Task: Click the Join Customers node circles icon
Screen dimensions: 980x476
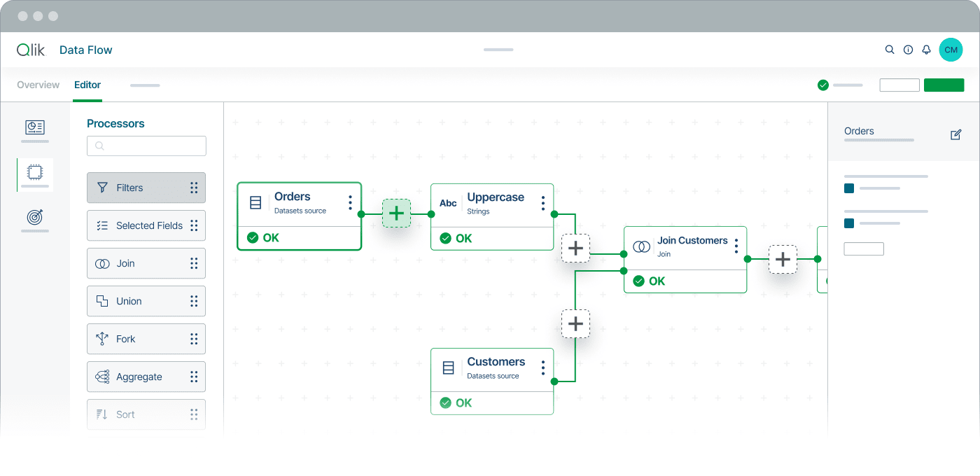Action: click(x=641, y=246)
